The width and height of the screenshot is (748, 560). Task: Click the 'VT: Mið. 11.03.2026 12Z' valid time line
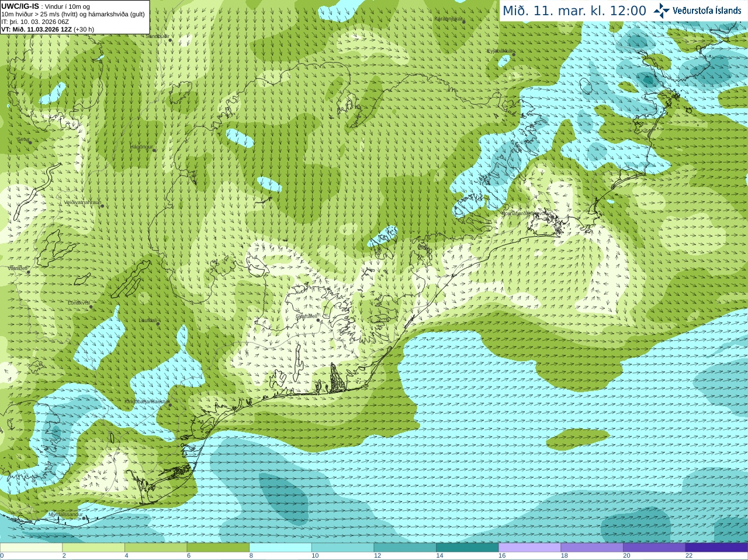point(36,29)
